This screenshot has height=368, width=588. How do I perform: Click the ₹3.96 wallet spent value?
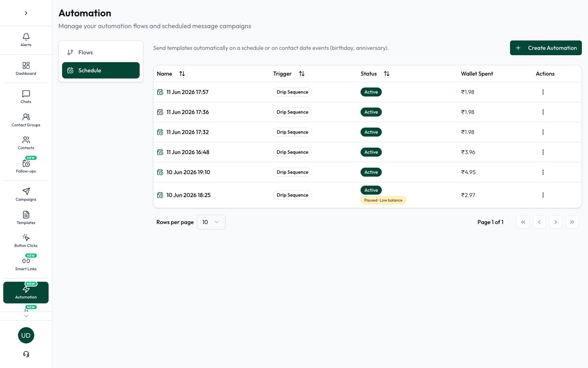pos(468,152)
